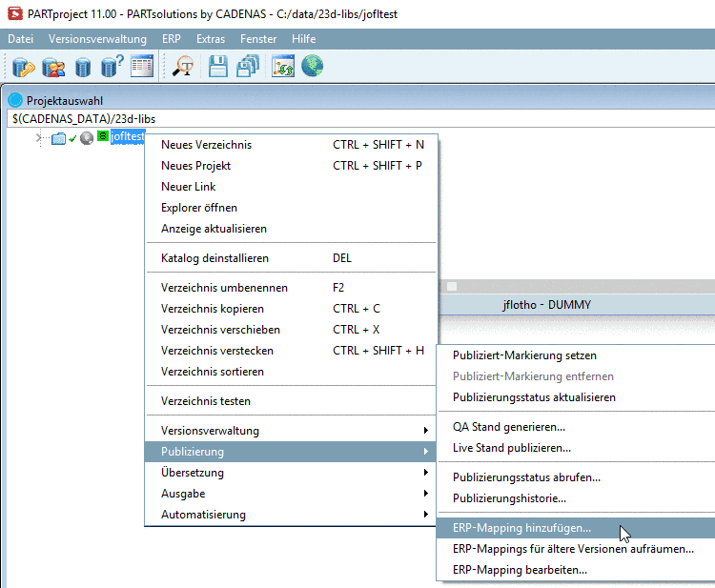Click the database with question mark icon

coord(112,66)
